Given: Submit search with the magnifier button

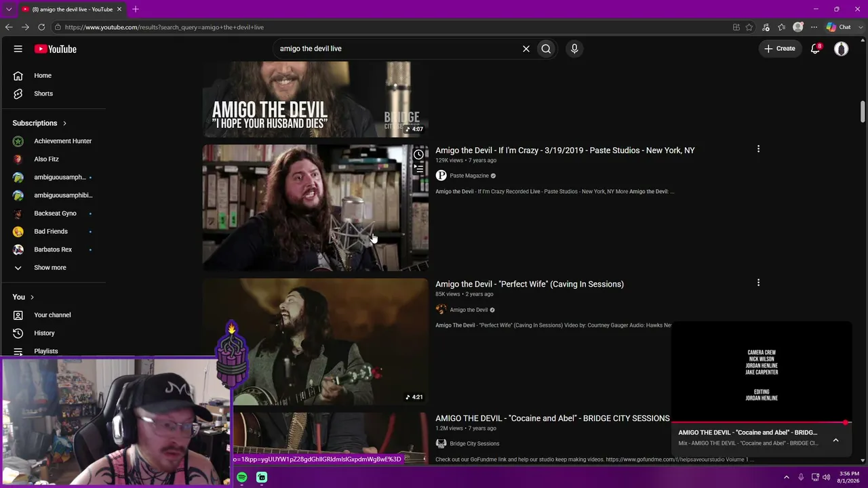Looking at the screenshot, I should pos(546,49).
